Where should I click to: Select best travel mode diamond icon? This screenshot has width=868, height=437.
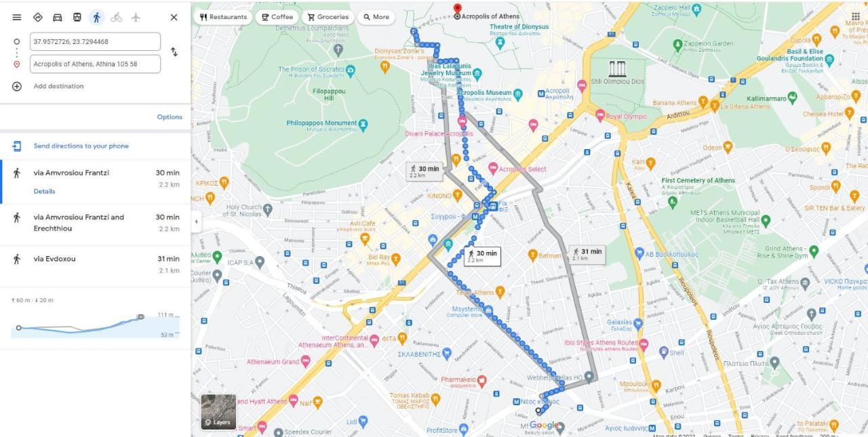(38, 18)
